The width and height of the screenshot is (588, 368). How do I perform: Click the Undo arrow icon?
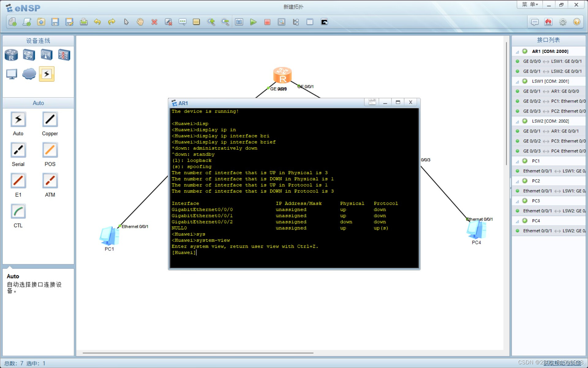pos(97,22)
